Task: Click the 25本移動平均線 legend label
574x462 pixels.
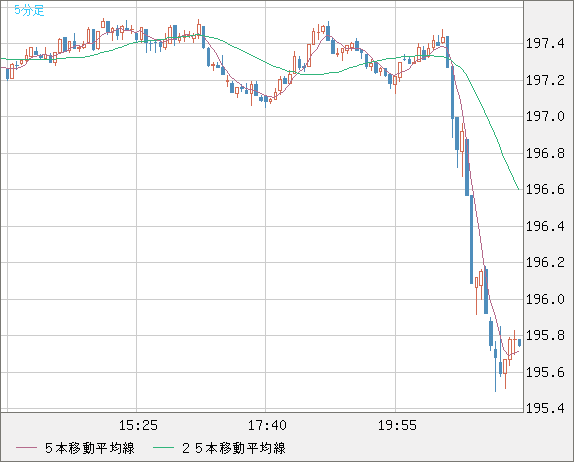Action: [x=234, y=448]
